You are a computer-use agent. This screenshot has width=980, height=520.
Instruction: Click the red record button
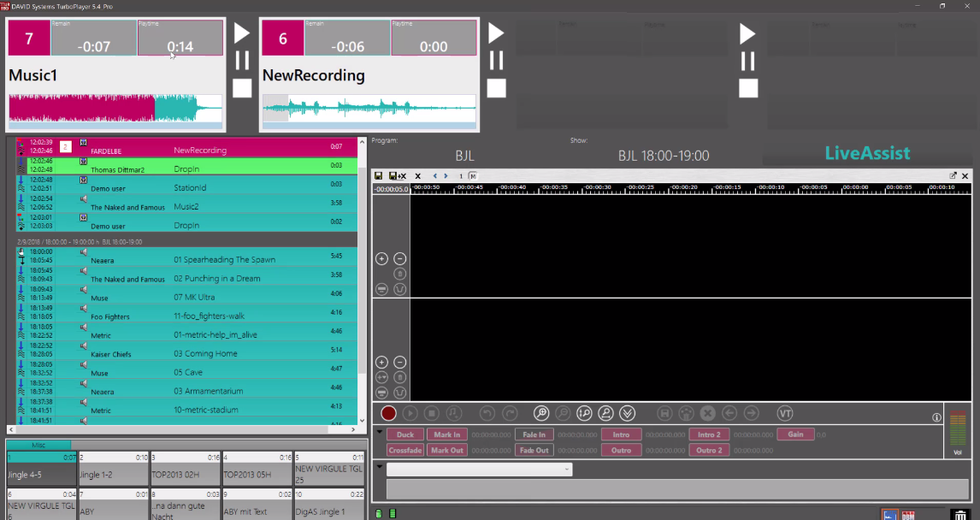click(x=389, y=413)
